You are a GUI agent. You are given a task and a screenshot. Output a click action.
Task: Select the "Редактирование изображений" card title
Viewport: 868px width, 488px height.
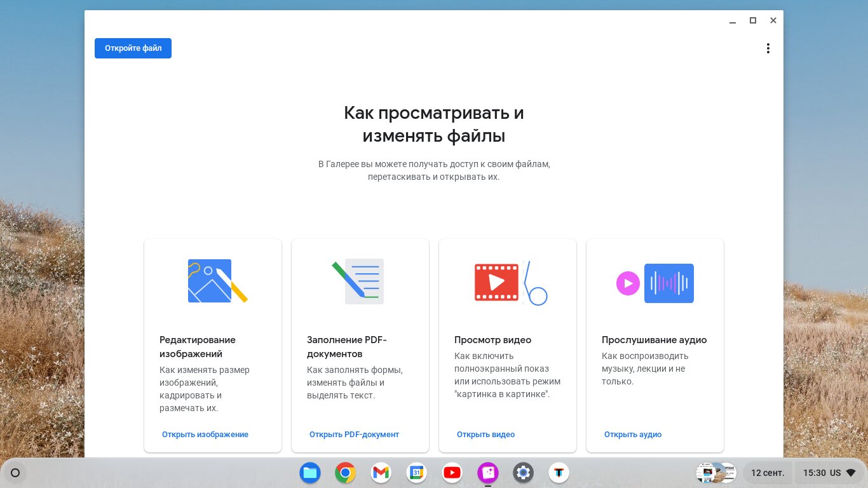[x=198, y=347]
